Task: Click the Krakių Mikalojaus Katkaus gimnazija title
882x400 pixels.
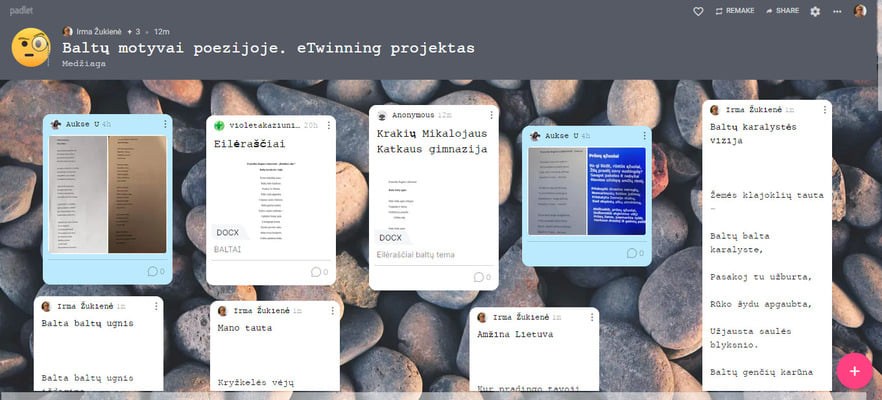Action: pos(432,142)
